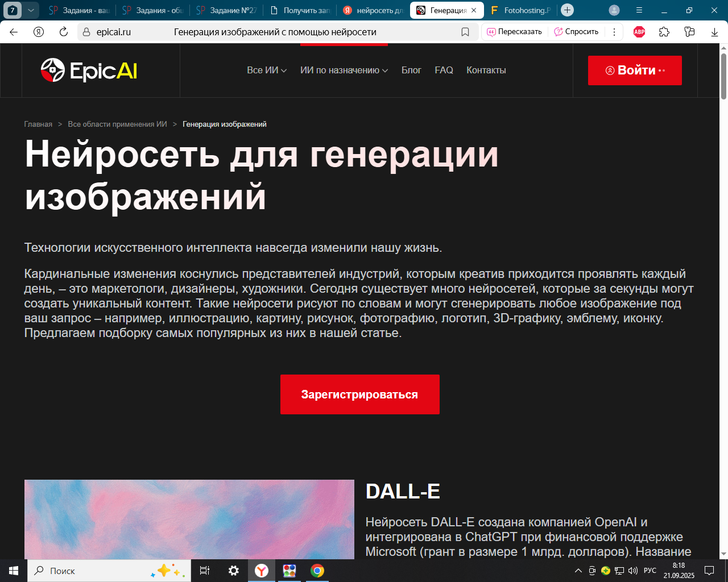
Task: Bookmark this page with the bookmark icon
Action: click(465, 32)
